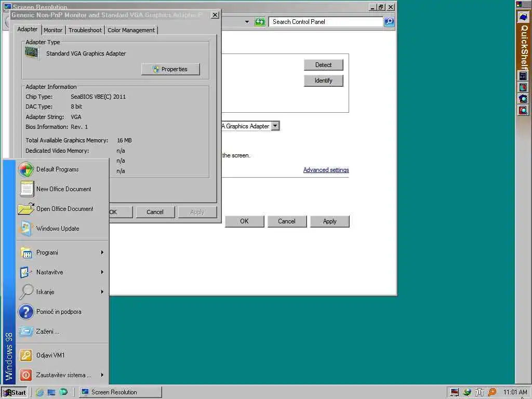Image resolution: width=532 pixels, height=399 pixels.
Task: Close the adapter properties dialog
Action: pyautogui.click(x=215, y=15)
